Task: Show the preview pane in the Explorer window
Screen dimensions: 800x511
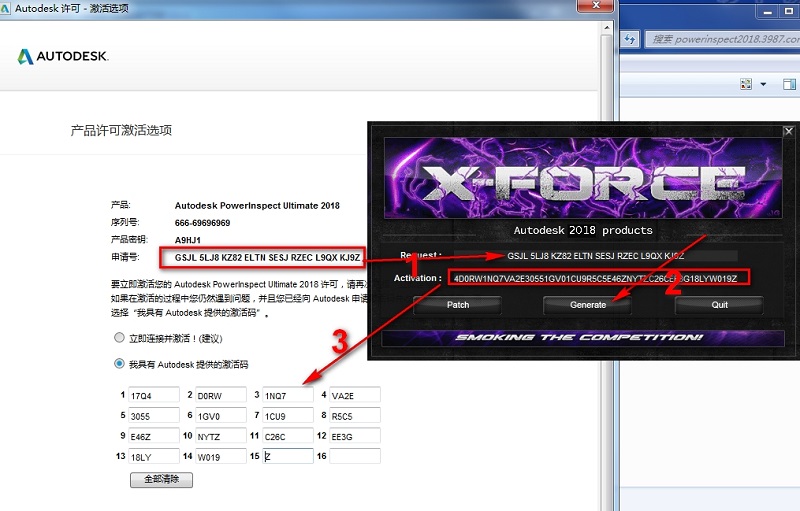Action: coord(789,84)
